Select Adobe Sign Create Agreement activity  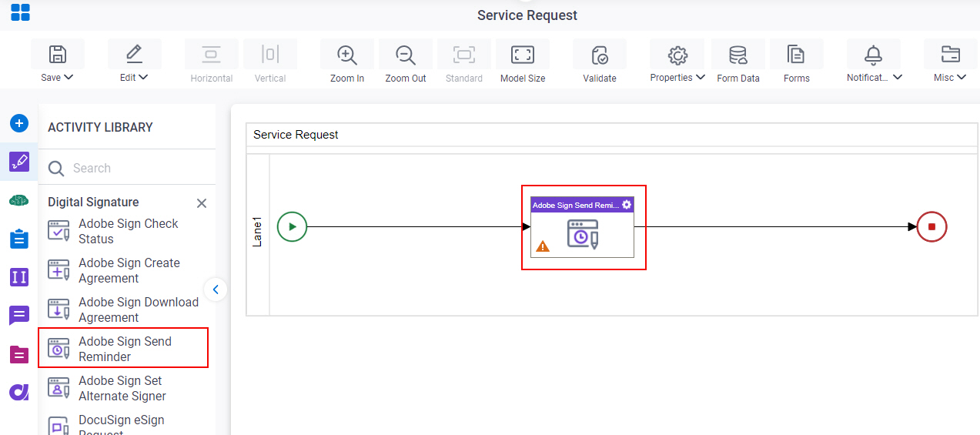pos(123,270)
